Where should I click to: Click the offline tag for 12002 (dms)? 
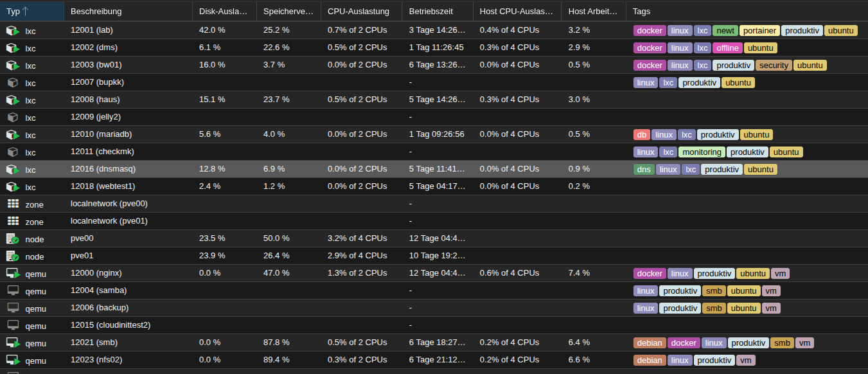point(727,48)
